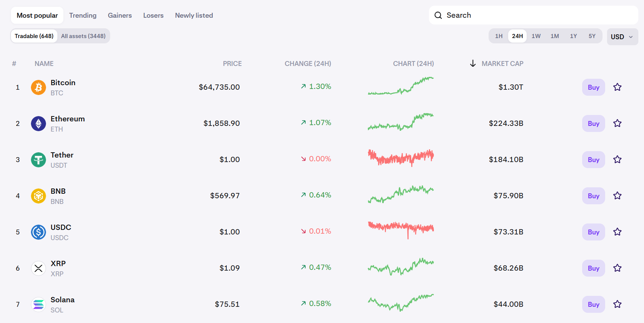This screenshot has height=323, width=644.
Task: Select the 24H time range
Action: click(x=517, y=36)
